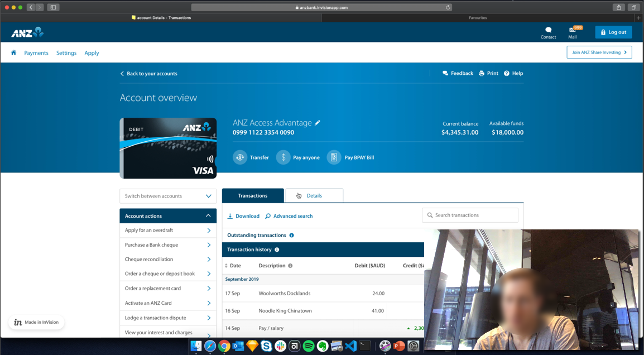
Task: Sort transactions by Date arrows
Action: click(x=226, y=266)
